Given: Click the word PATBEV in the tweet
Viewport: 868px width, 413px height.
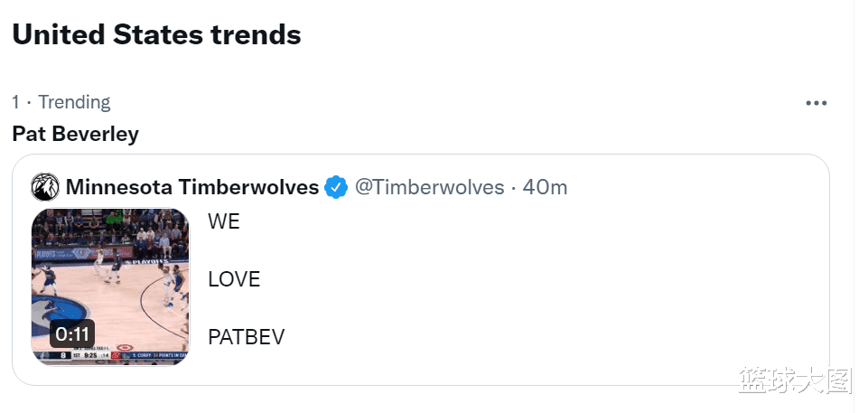Looking at the screenshot, I should [247, 336].
